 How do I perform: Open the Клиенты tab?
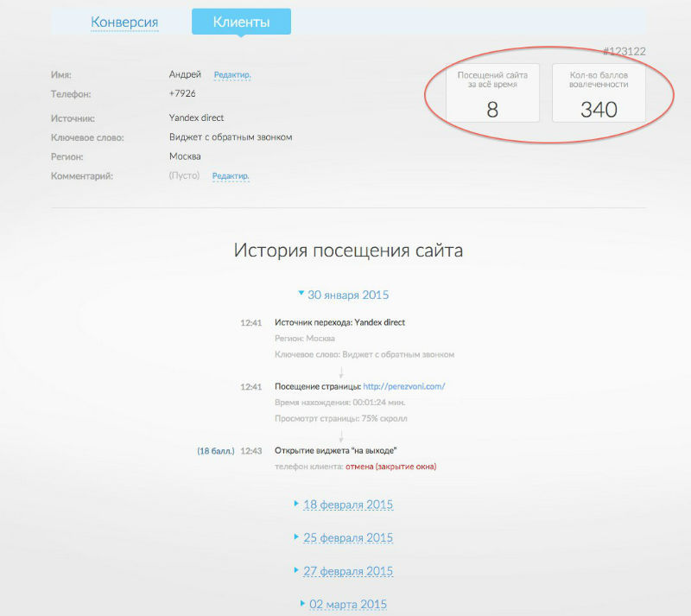tap(241, 22)
